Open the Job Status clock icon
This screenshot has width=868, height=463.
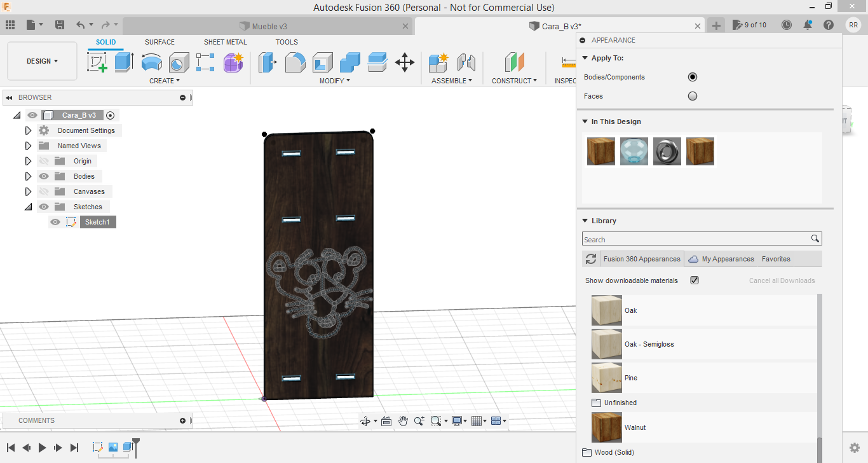coord(787,25)
